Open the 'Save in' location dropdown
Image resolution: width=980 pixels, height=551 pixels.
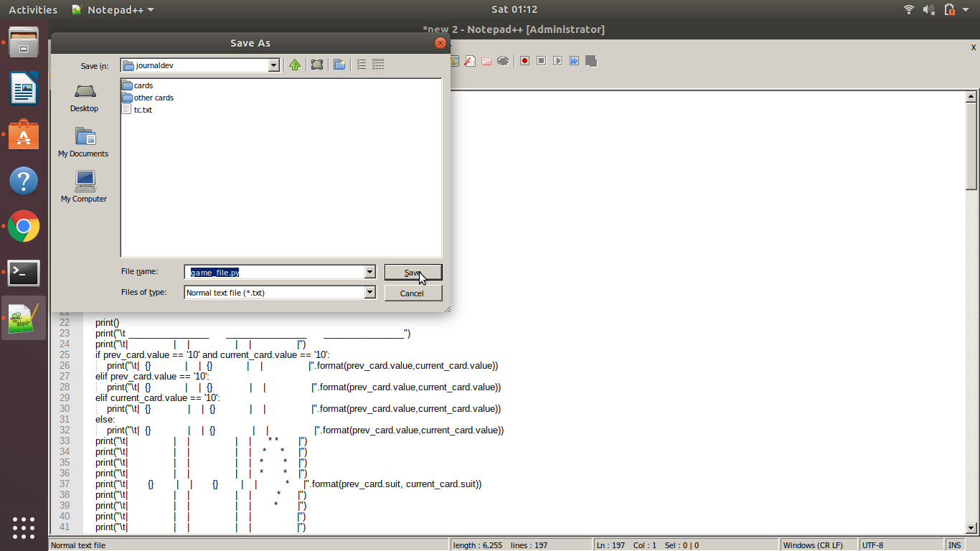point(273,65)
